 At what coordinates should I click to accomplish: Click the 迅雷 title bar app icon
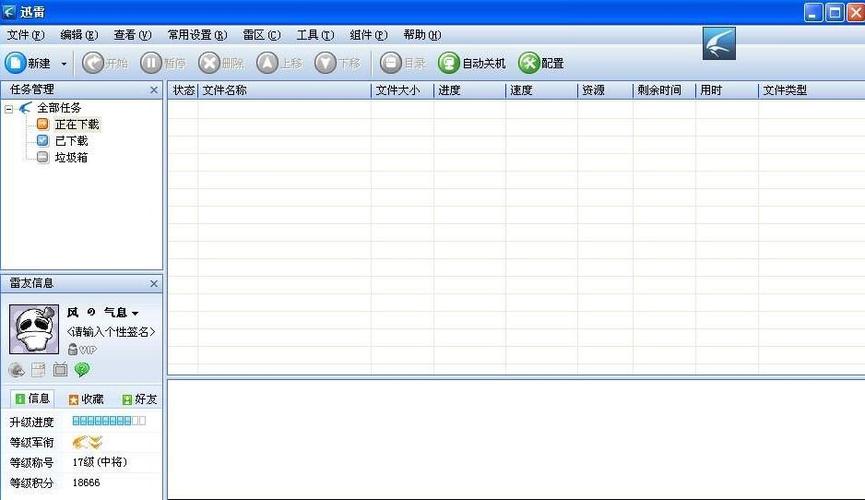[x=9, y=12]
